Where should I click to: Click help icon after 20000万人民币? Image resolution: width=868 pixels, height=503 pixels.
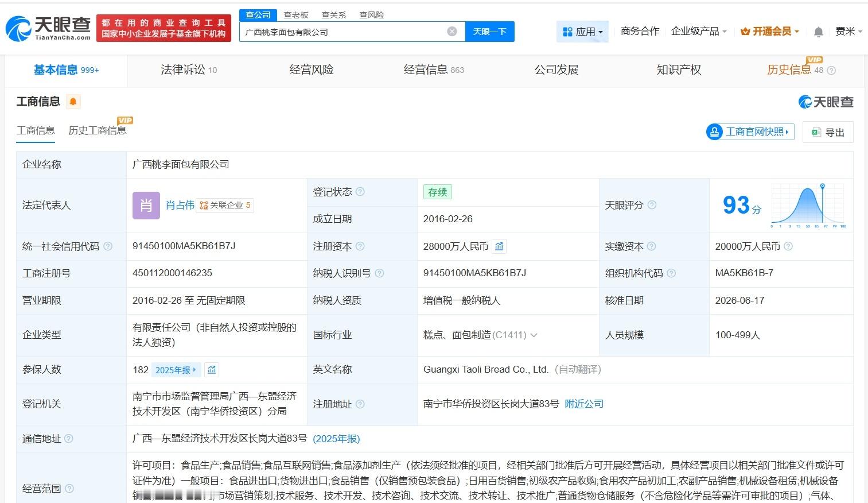788,246
